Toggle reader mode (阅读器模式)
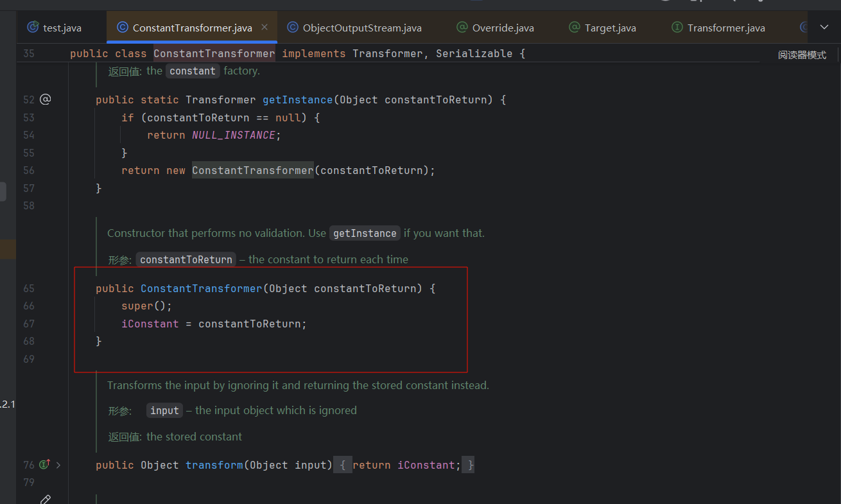 pos(802,55)
